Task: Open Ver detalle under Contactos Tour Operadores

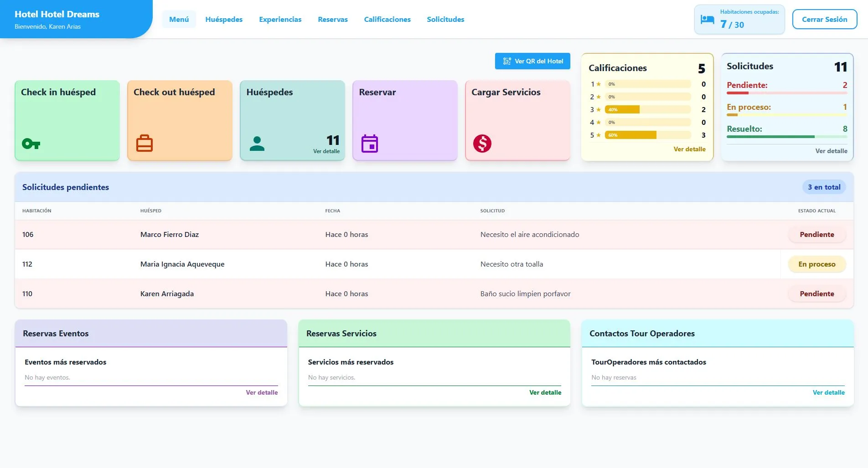Action: tap(828, 392)
